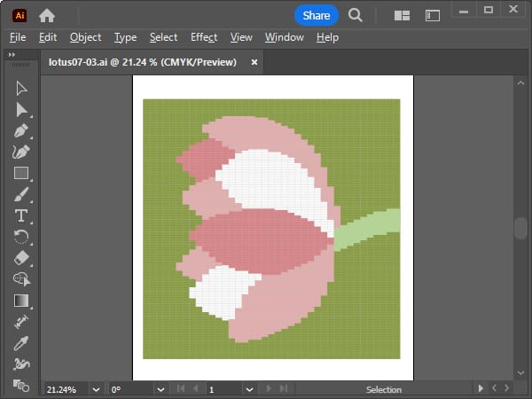The image size is (532, 399).
Task: Open the rotate view angle dropdown
Action: coord(160,389)
